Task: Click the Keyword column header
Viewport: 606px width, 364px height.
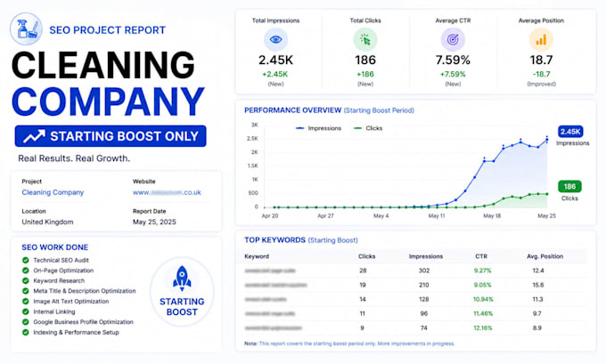Action: pos(257,256)
